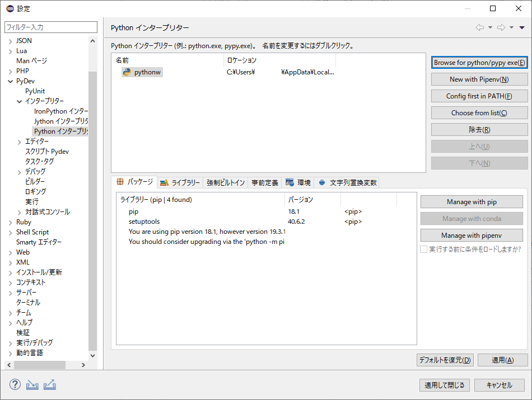The width and height of the screenshot is (532, 400).
Task: Click the back navigation arrow icon
Action: pyautogui.click(x=480, y=27)
